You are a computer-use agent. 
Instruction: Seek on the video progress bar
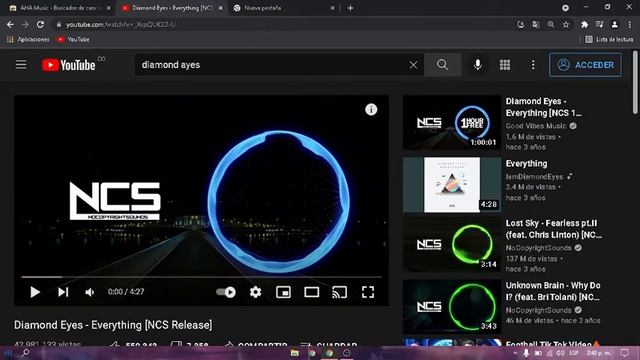click(202, 277)
